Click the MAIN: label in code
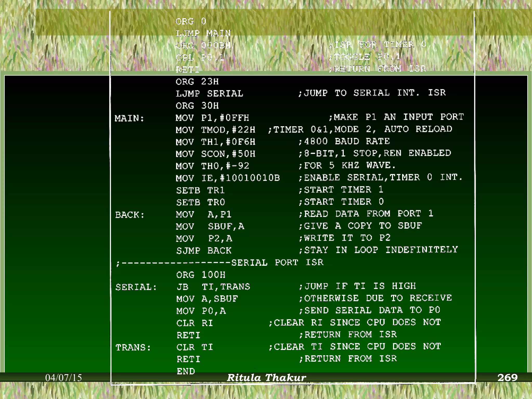Screen dimensions: 532x399 pos(129,118)
